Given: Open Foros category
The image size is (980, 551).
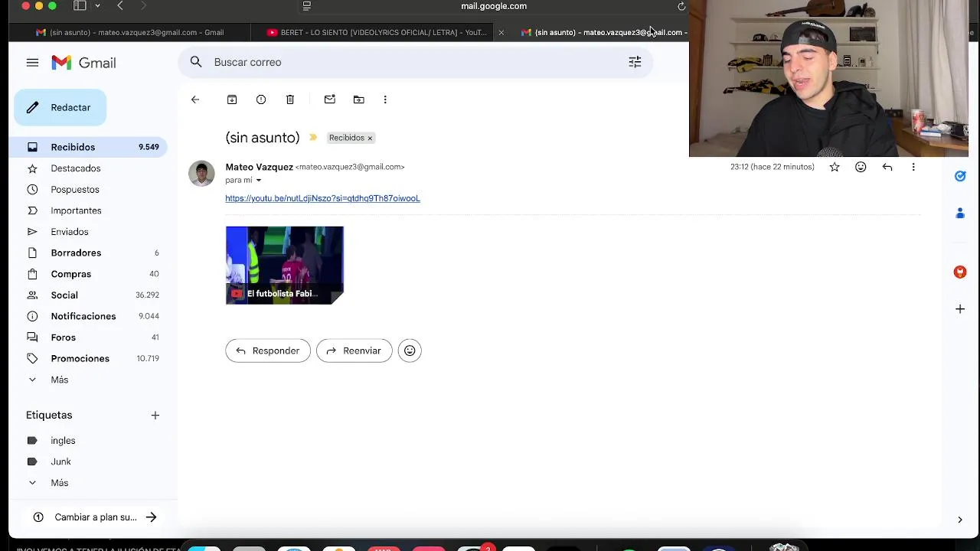Looking at the screenshot, I should pyautogui.click(x=89, y=337).
